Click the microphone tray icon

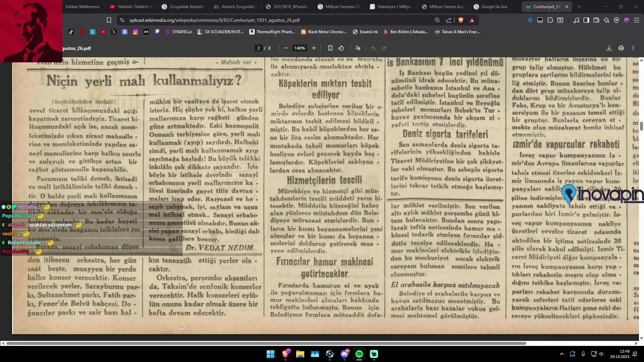(x=583, y=354)
